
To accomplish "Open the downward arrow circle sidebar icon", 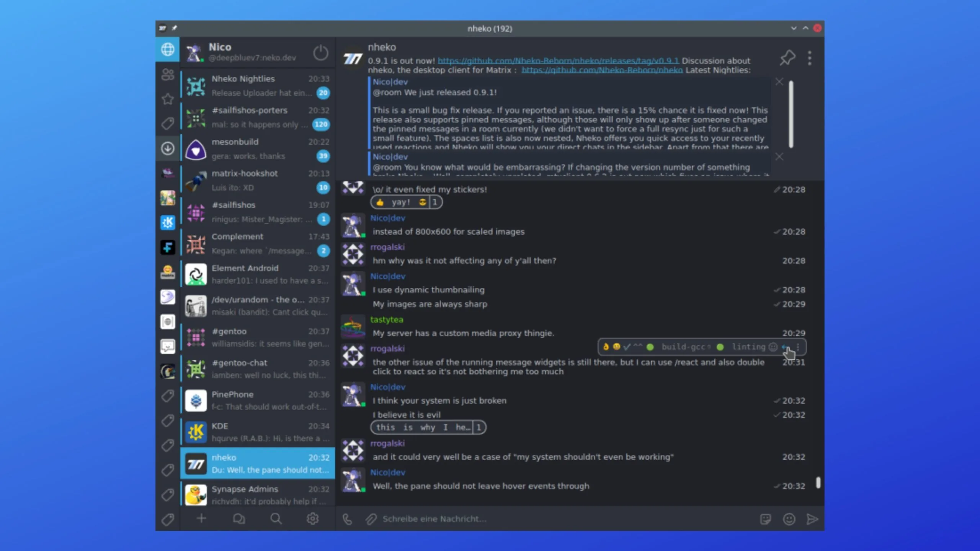I will pyautogui.click(x=167, y=148).
